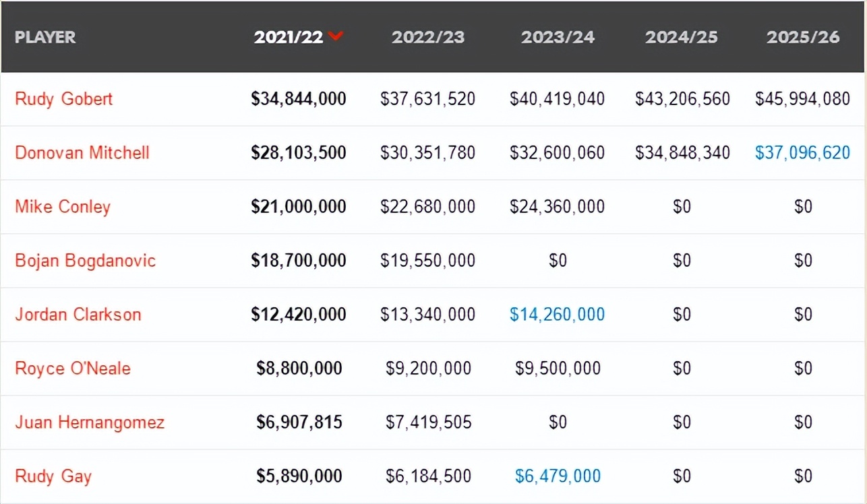Click Rudy Gay's 2025/26 $0 cell

pyautogui.click(x=803, y=476)
